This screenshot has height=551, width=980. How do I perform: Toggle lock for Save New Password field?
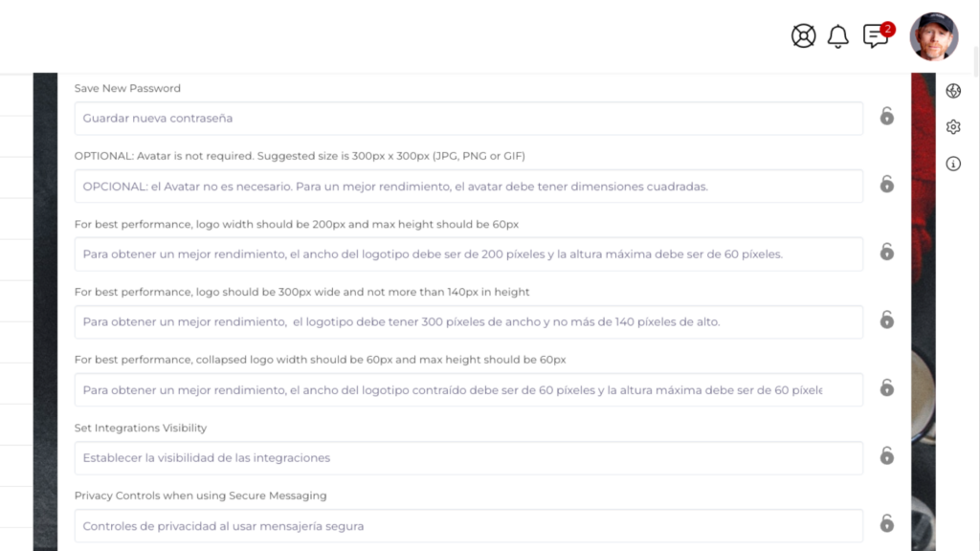(887, 117)
